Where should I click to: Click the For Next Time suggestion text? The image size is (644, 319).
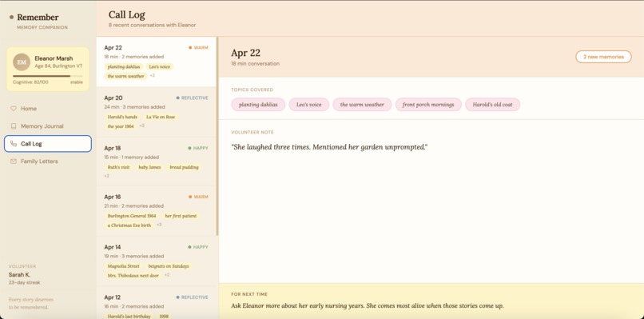click(x=368, y=306)
